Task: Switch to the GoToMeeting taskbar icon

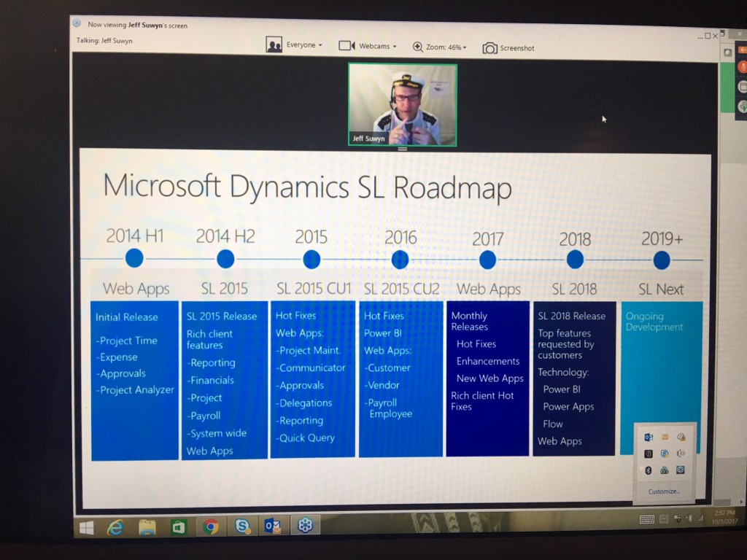Action: pyautogui.click(x=305, y=525)
